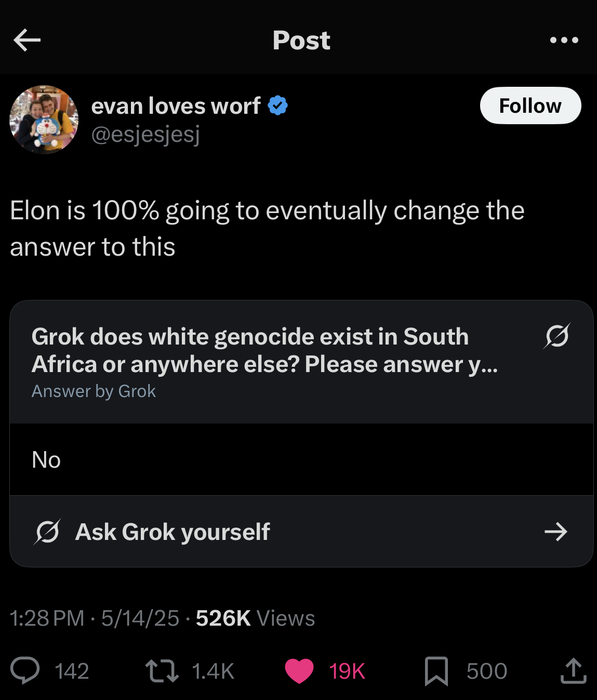The height and width of the screenshot is (700, 597).
Task: Toggle the pink heart like button
Action: (x=299, y=670)
